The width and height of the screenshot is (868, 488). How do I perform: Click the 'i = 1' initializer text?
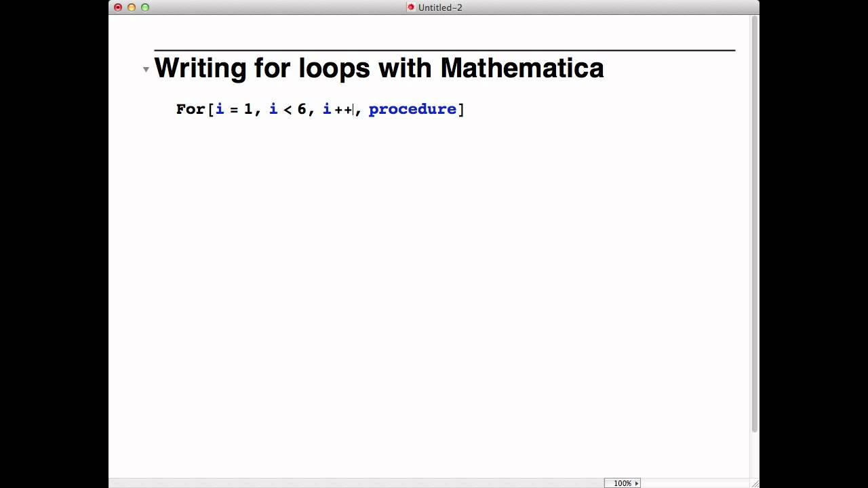pyautogui.click(x=234, y=109)
